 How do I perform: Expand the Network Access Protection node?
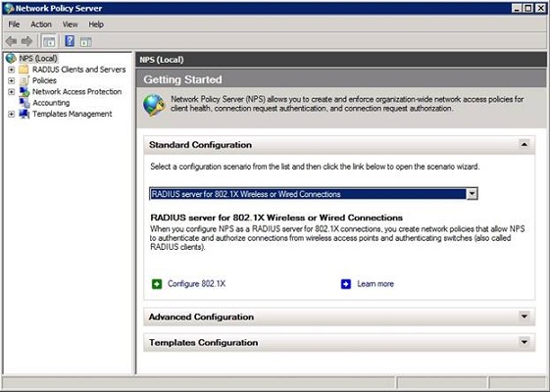tap(11, 92)
